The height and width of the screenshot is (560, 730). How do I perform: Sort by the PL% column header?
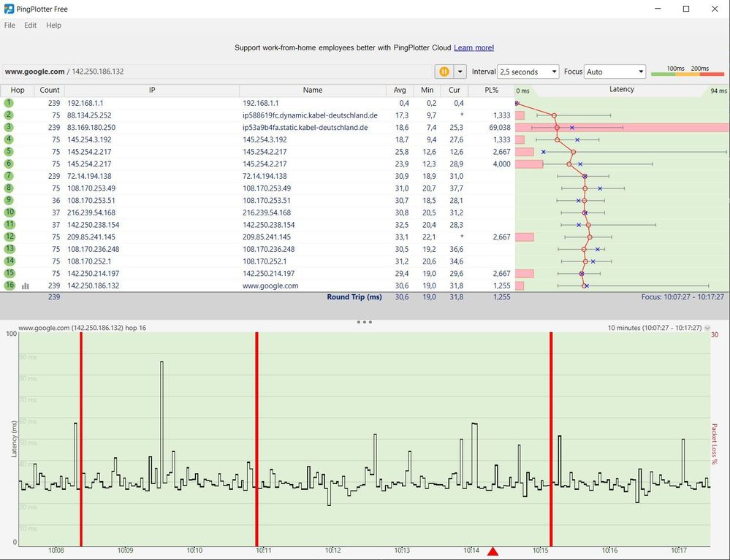(x=491, y=91)
